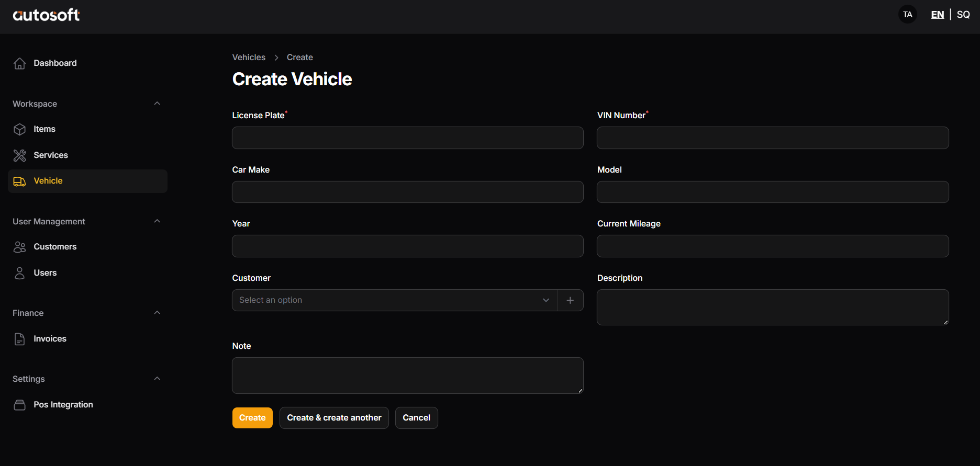
Task: Open Invoices via the document icon
Action: point(19,339)
